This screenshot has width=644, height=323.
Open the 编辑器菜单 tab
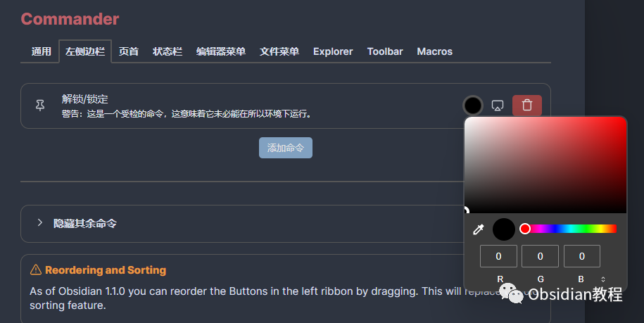coord(221,51)
